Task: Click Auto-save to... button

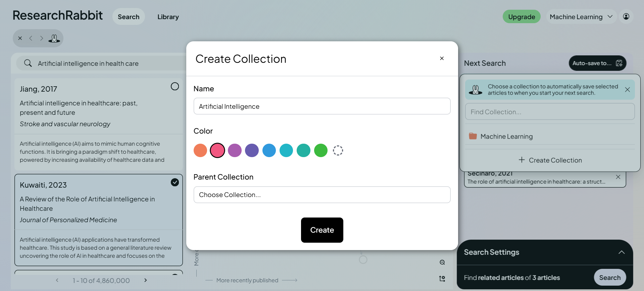Action: click(x=597, y=63)
